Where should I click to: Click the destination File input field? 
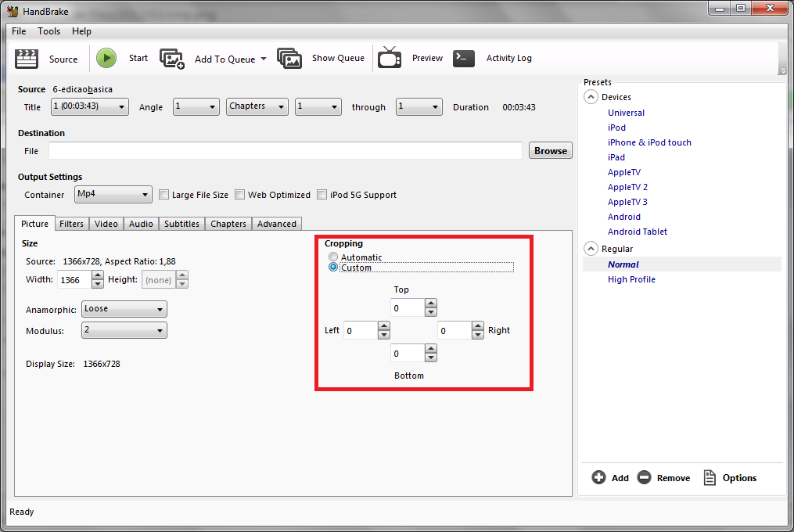pos(285,150)
